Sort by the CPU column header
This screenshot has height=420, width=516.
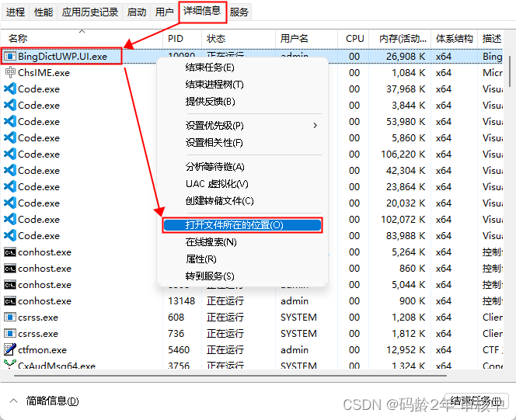pos(354,39)
